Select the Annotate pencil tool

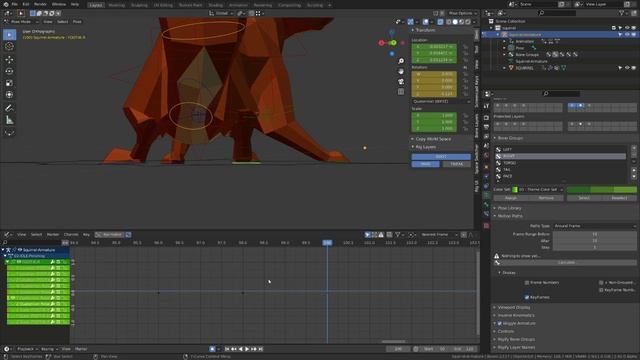[x=9, y=108]
